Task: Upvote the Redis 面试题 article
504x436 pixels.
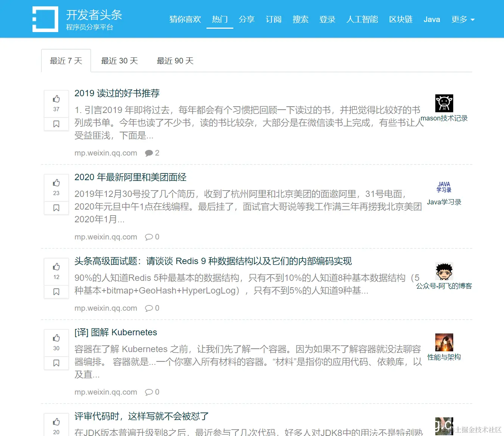Action: [x=56, y=266]
